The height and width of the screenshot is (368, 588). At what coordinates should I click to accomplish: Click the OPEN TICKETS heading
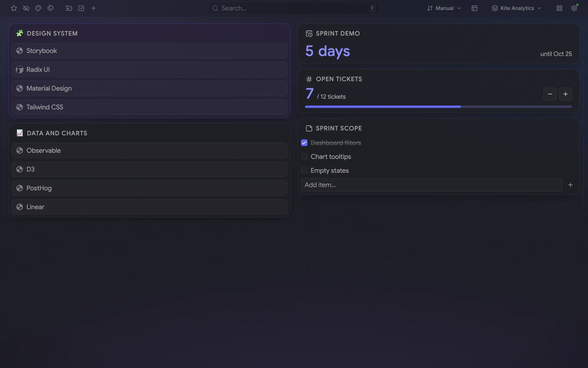(339, 79)
